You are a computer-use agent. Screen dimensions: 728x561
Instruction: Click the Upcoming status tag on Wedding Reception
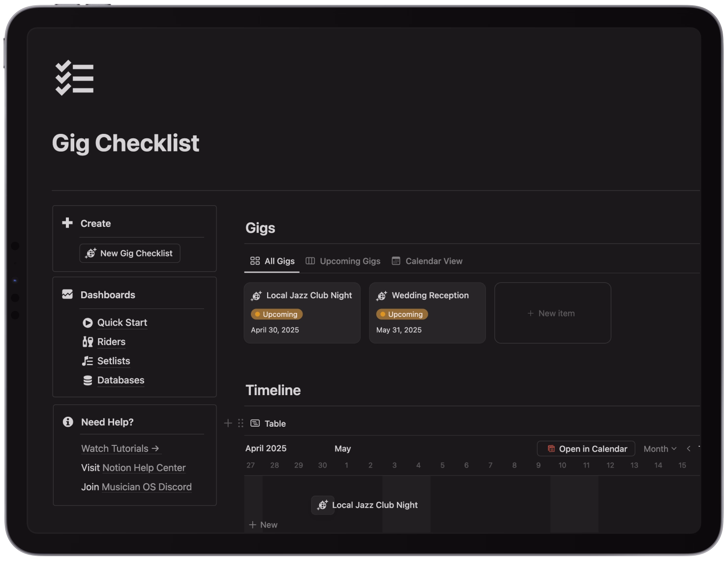point(402,314)
